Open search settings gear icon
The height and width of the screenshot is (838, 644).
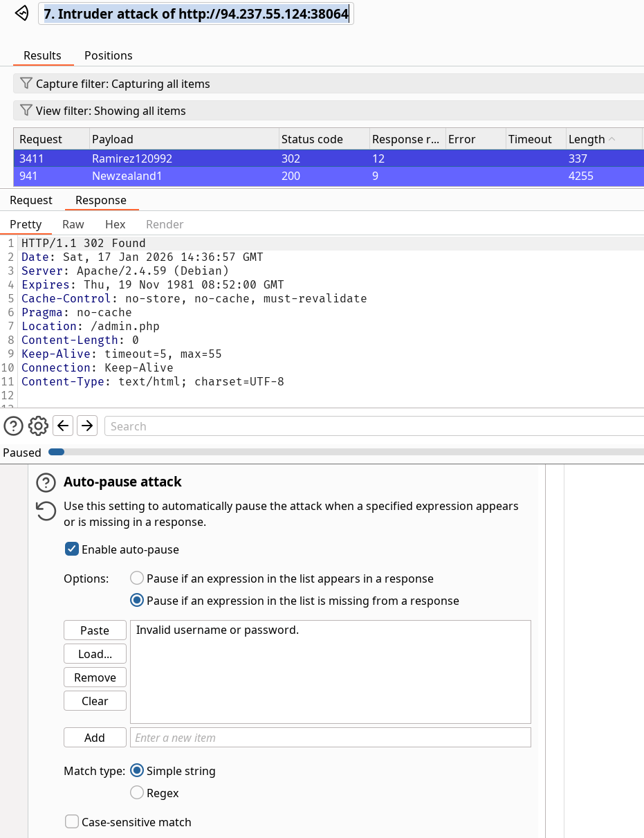point(38,426)
